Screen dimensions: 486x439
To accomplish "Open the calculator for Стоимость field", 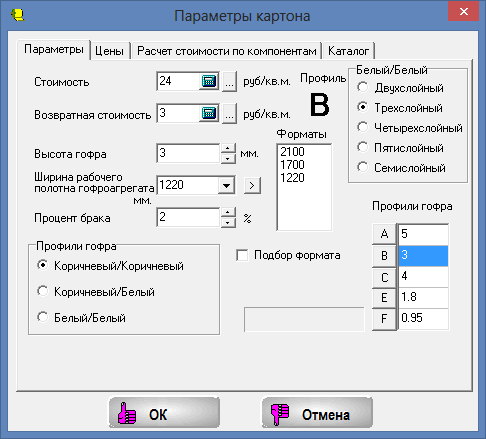I will click(209, 81).
